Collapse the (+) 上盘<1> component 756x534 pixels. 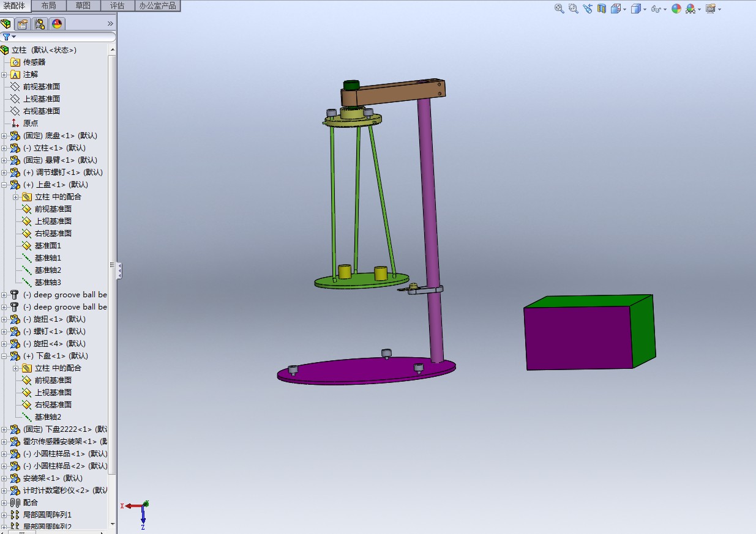pos(4,185)
